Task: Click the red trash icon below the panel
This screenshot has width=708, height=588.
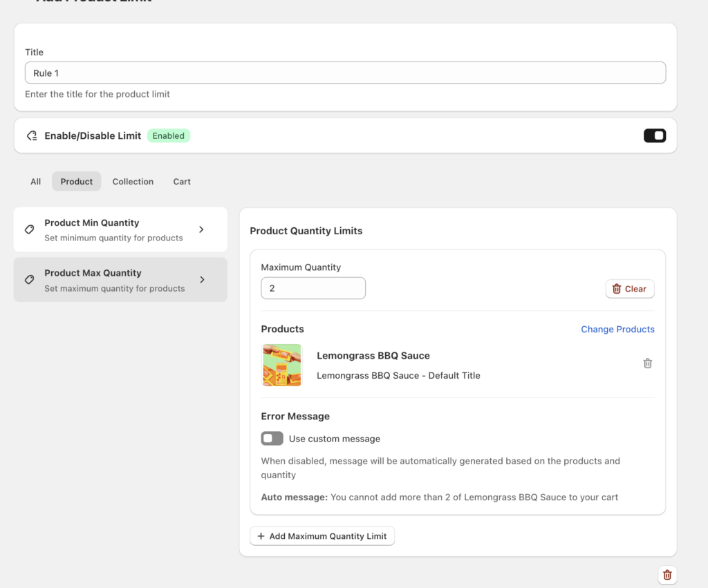Action: [667, 575]
